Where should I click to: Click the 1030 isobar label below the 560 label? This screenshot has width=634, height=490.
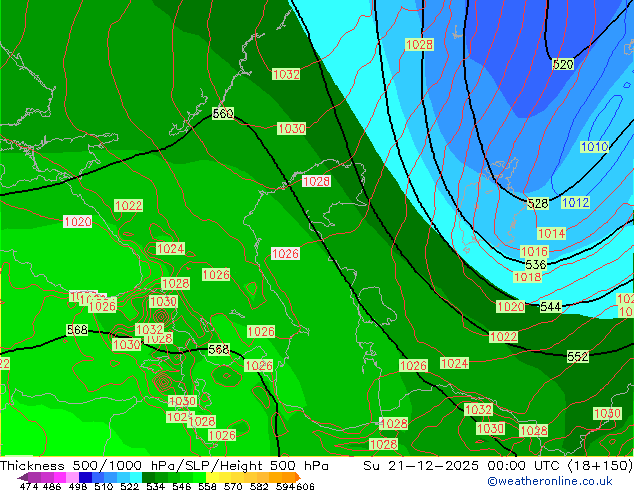[292, 129]
